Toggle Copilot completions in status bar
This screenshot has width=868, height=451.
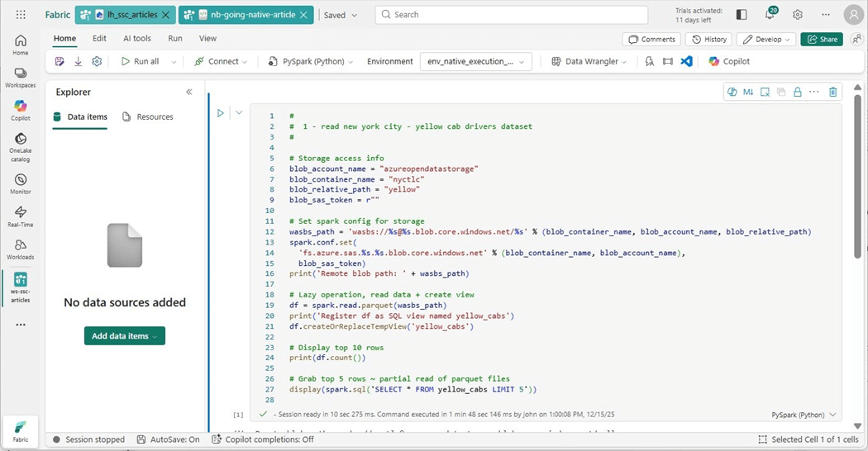pyautogui.click(x=263, y=439)
